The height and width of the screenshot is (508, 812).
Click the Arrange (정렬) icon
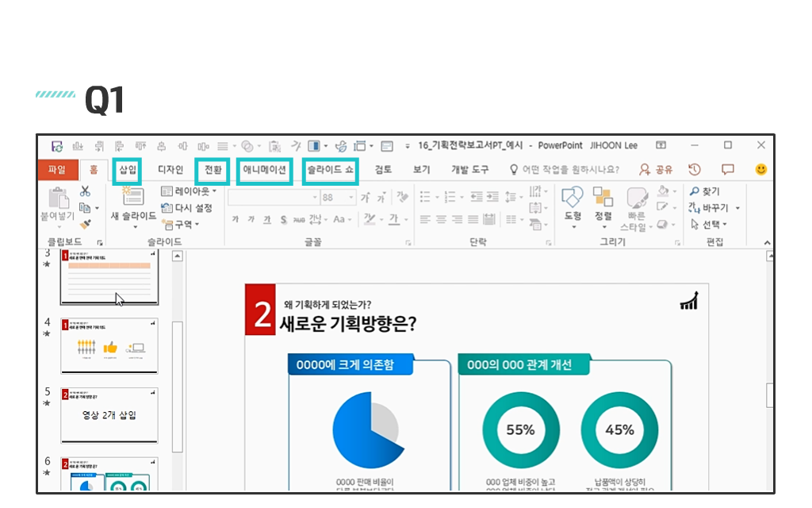coord(603,205)
